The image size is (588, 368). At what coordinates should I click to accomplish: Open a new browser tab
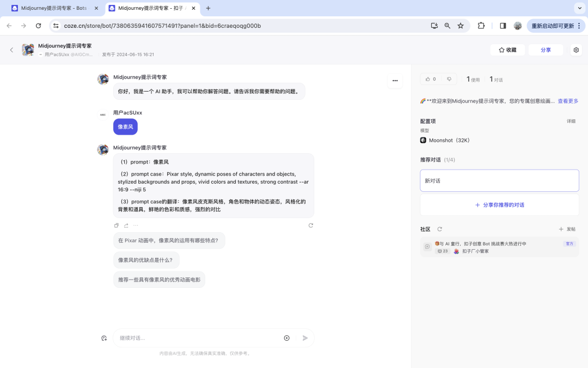[208, 8]
